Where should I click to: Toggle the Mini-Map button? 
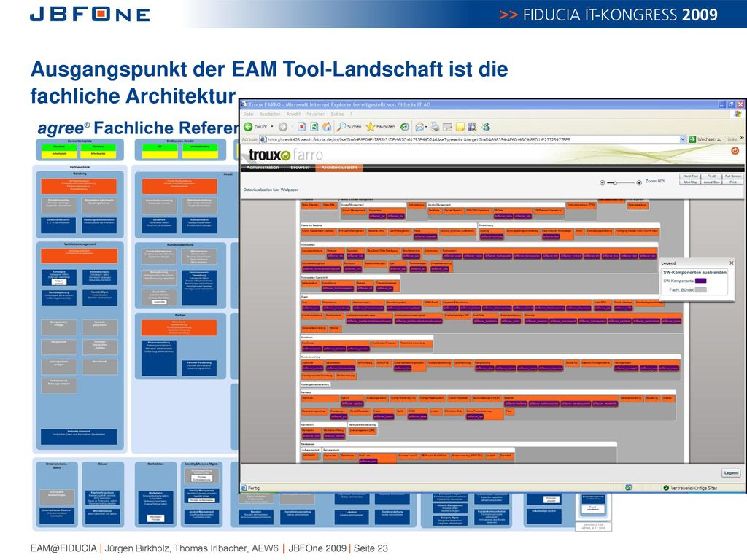pos(690,182)
